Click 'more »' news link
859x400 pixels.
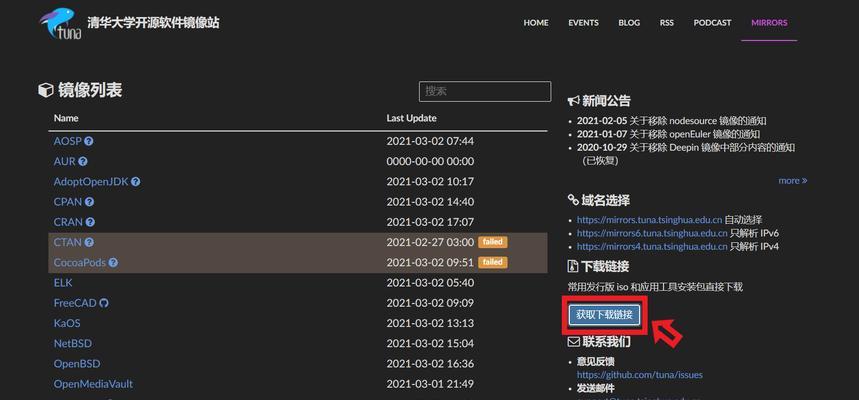click(793, 180)
